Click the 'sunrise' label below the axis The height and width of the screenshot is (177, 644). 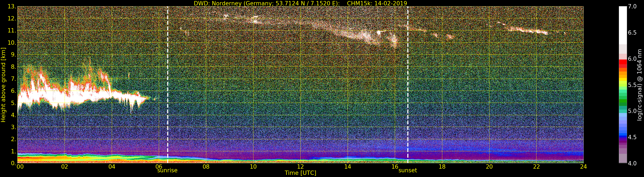[167, 171]
